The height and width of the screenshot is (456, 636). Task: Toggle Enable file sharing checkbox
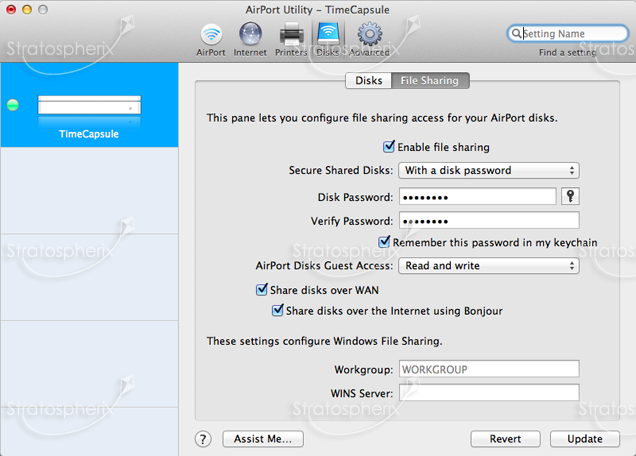coord(389,146)
